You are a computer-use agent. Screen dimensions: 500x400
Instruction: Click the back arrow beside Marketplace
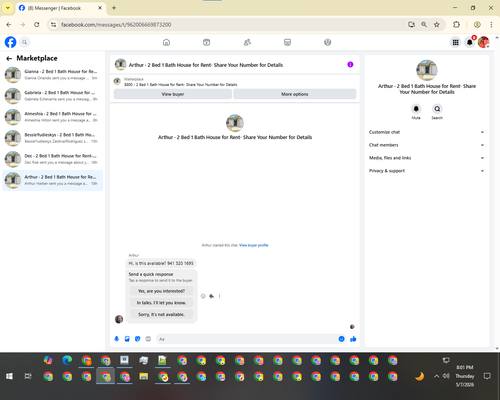click(9, 59)
